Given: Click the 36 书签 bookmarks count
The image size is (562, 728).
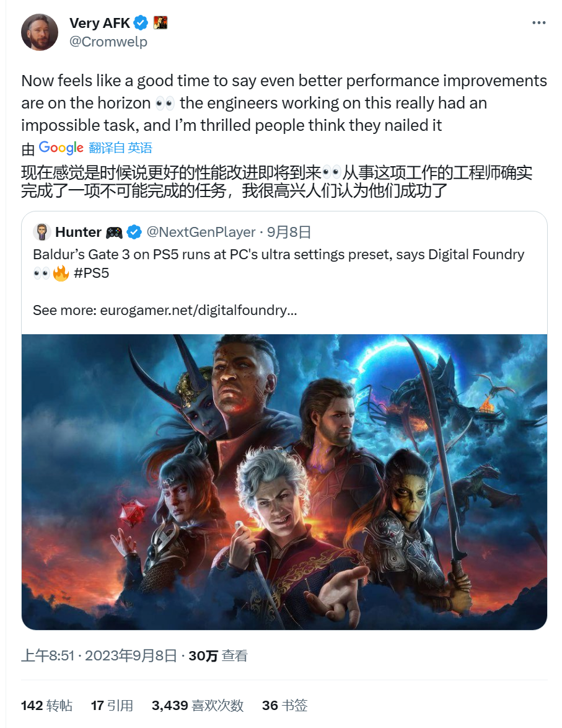Looking at the screenshot, I should click(284, 706).
